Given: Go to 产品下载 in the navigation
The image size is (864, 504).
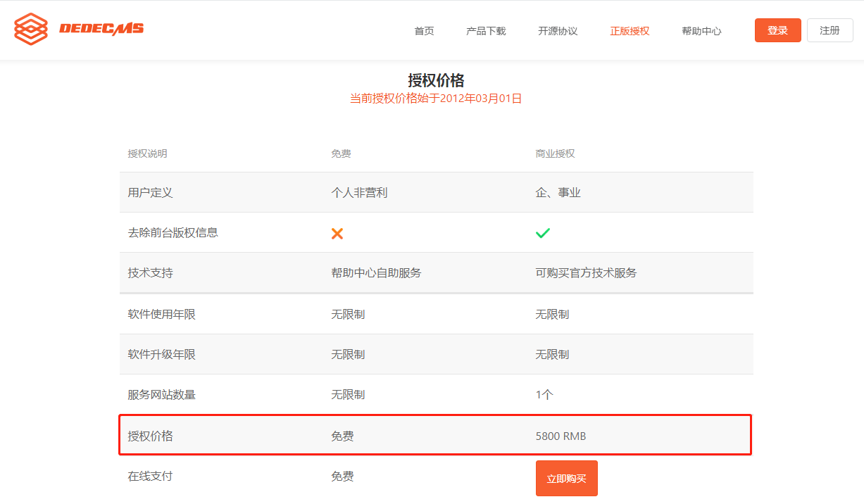Looking at the screenshot, I should (x=486, y=31).
